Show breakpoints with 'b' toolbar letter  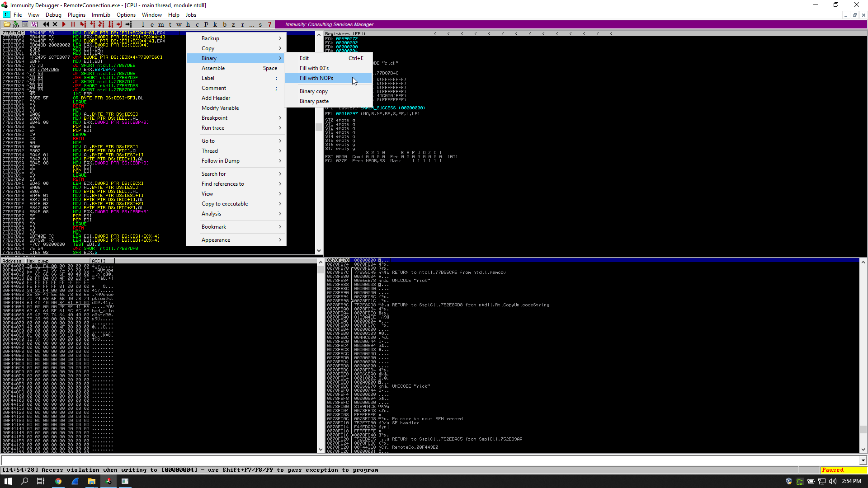(x=224, y=24)
